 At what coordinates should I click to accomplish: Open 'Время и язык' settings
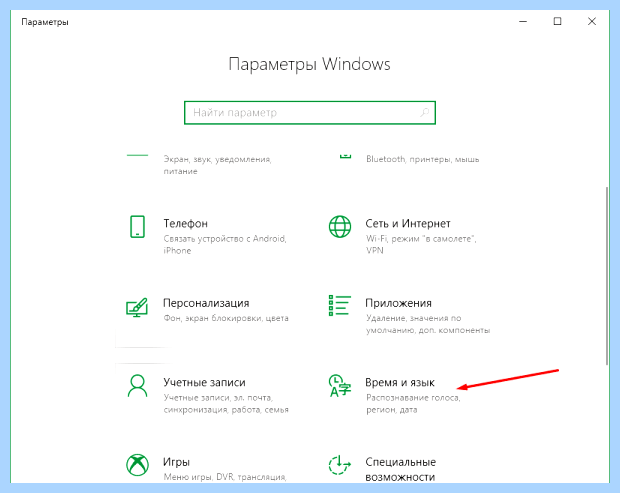tap(400, 382)
